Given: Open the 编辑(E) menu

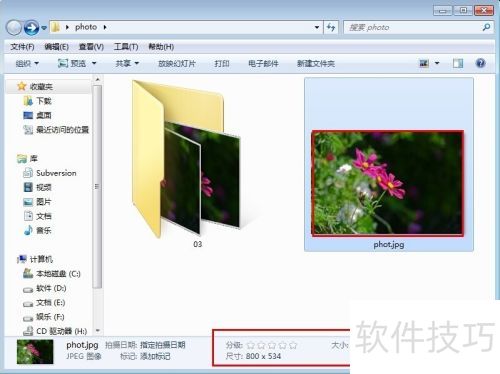Looking at the screenshot, I should tap(56, 47).
